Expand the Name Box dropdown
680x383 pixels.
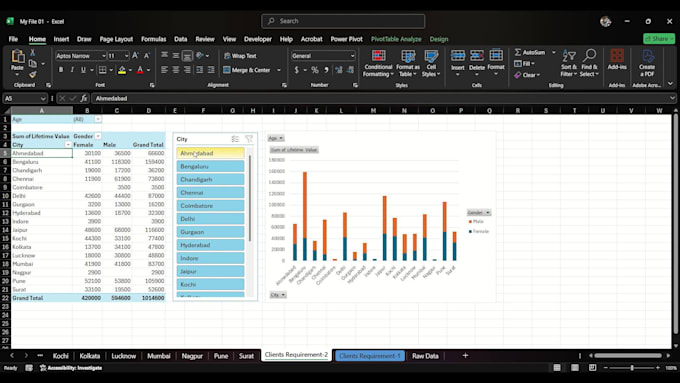tap(43, 98)
